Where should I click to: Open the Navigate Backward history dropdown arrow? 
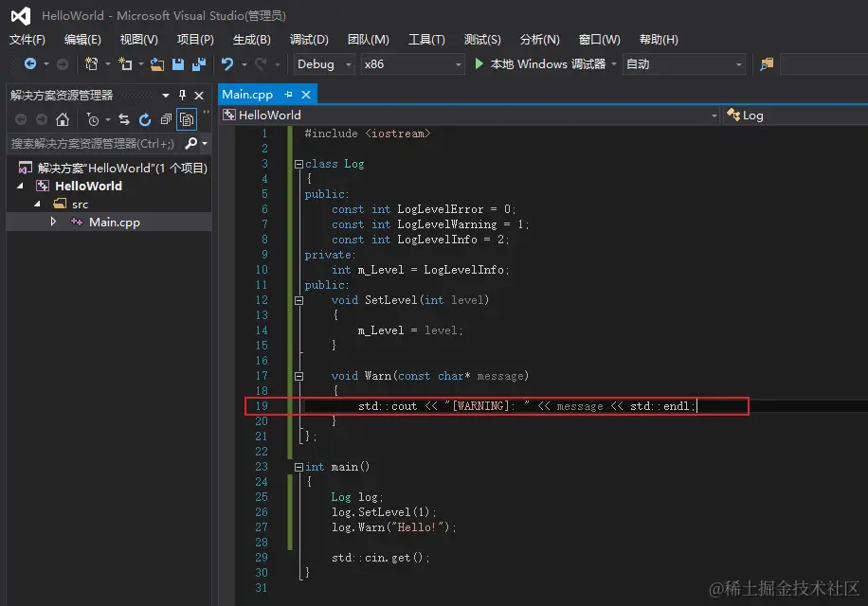coord(45,64)
